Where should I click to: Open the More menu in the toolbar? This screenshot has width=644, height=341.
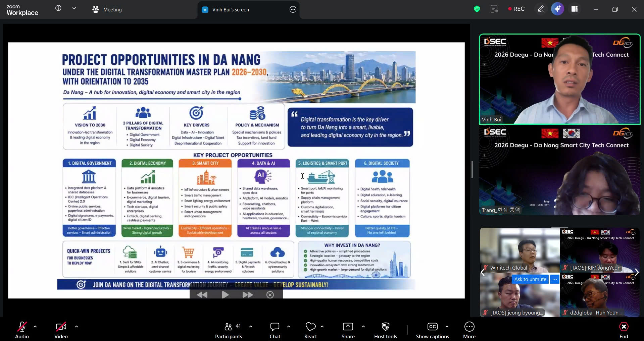tap(469, 330)
